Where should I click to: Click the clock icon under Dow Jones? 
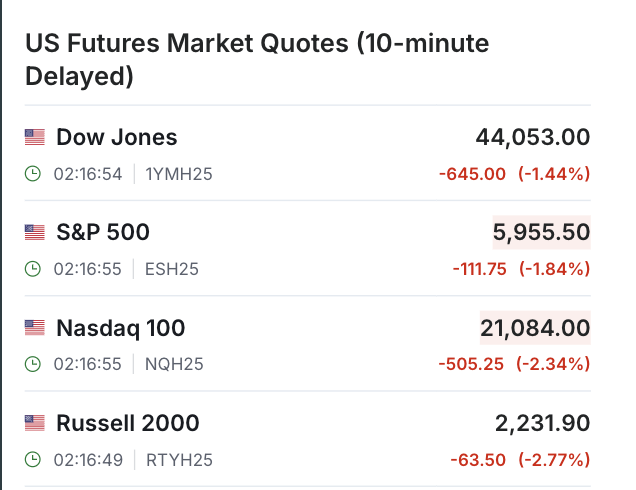(x=33, y=174)
